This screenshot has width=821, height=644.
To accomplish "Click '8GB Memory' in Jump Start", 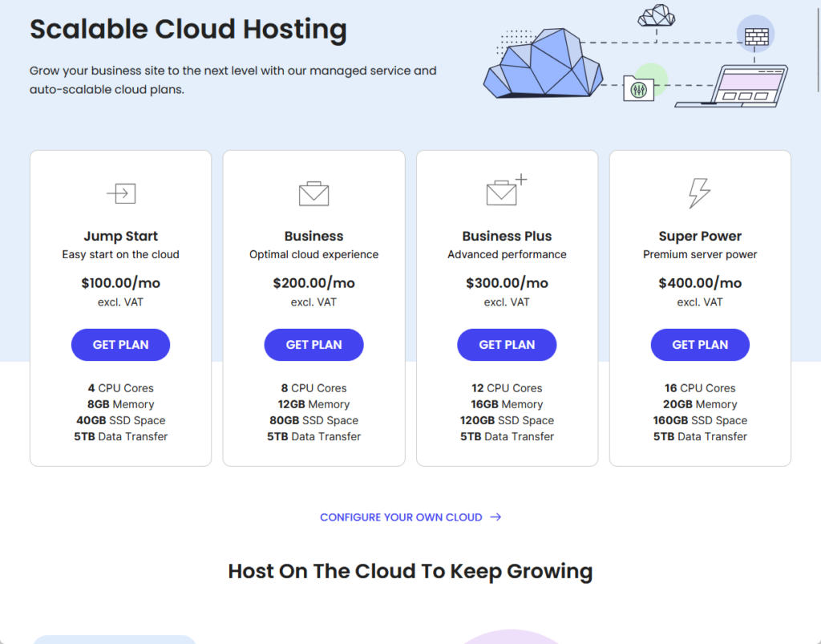I will coord(120,404).
